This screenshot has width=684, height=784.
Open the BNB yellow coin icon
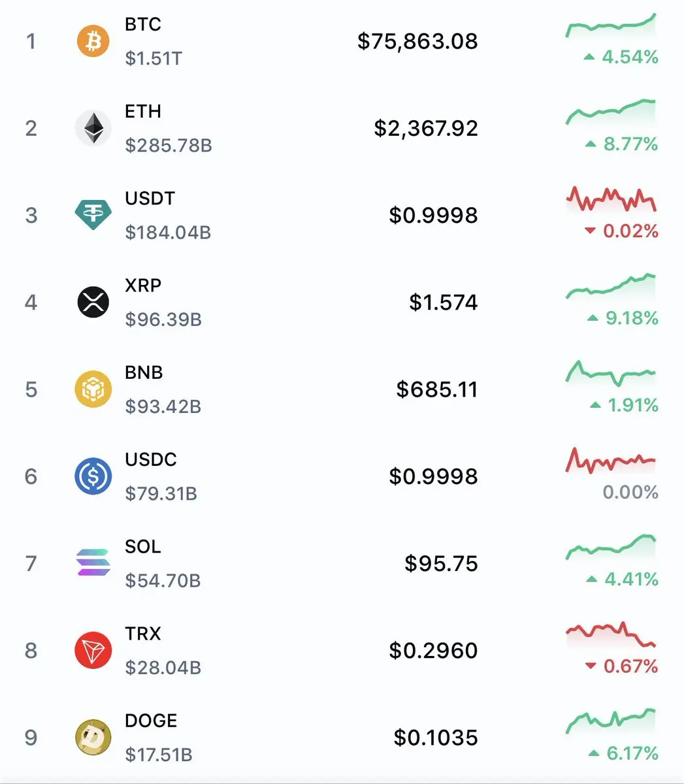coord(93,389)
